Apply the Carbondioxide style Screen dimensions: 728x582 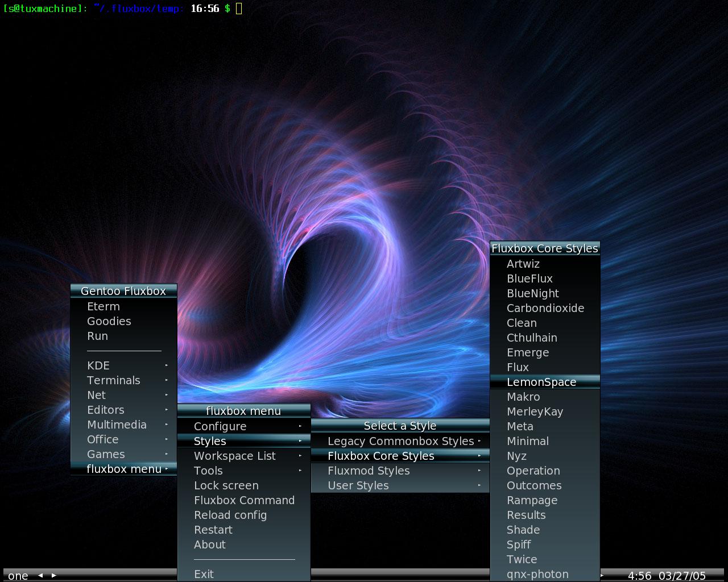545,308
